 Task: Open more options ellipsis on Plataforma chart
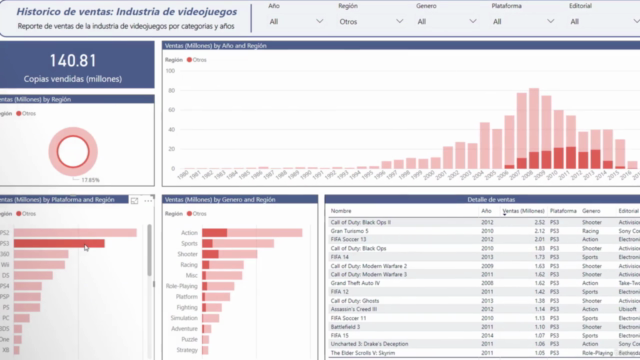pos(148,200)
